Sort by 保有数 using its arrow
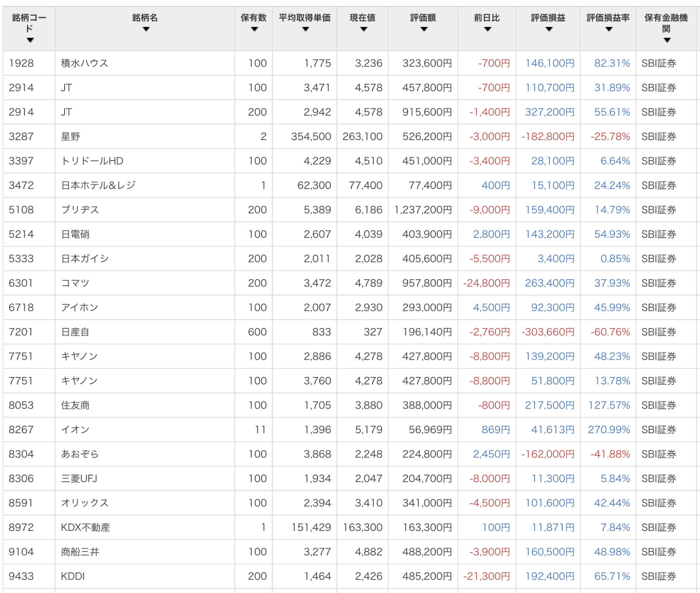This screenshot has height=593, width=700. [x=254, y=29]
